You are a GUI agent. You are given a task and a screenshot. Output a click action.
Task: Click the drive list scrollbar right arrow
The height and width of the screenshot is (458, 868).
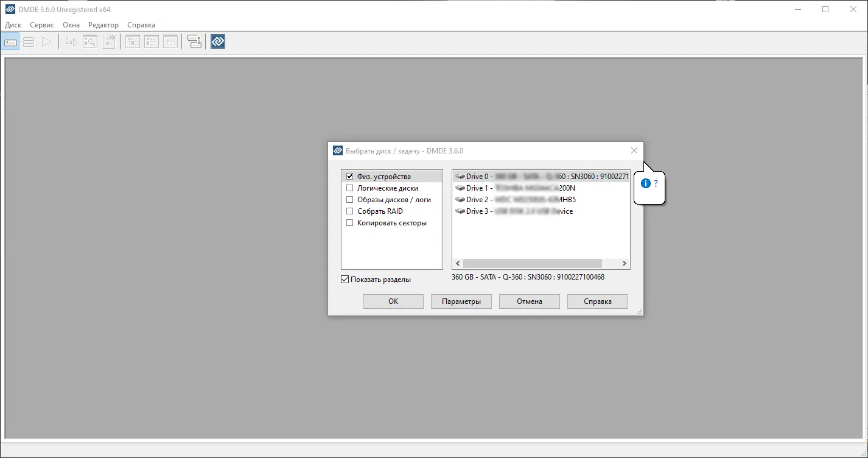coord(624,264)
